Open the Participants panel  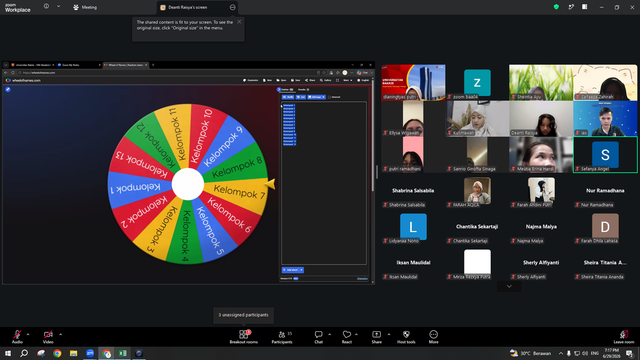click(282, 337)
